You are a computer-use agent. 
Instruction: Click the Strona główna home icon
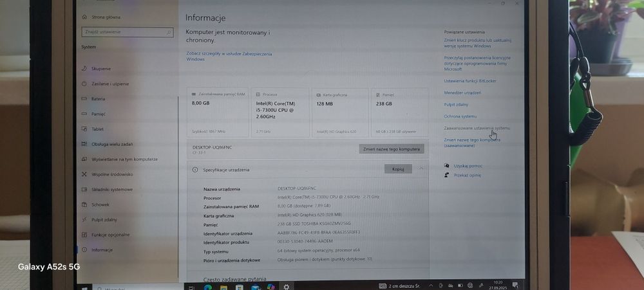84,17
